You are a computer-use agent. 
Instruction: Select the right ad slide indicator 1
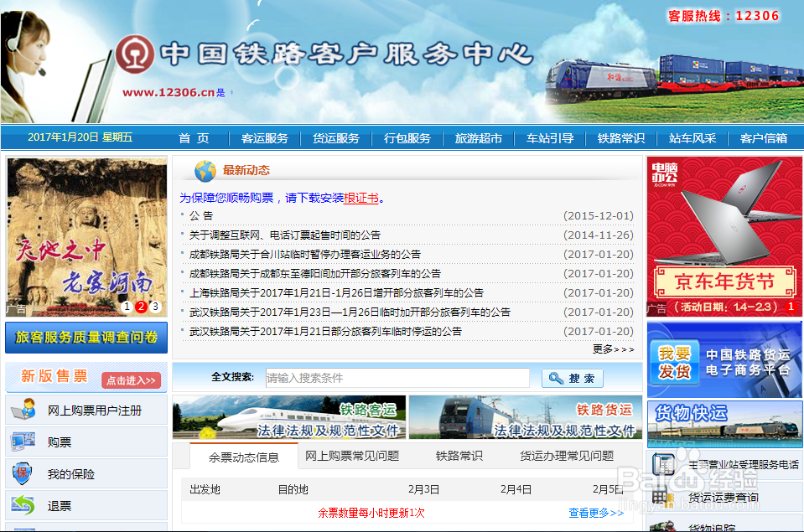[x=790, y=307]
